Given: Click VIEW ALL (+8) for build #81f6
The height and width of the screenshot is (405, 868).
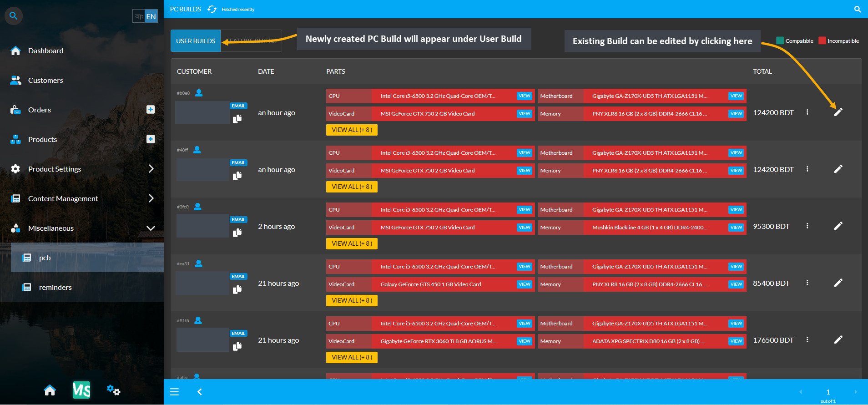Looking at the screenshot, I should [x=352, y=357].
